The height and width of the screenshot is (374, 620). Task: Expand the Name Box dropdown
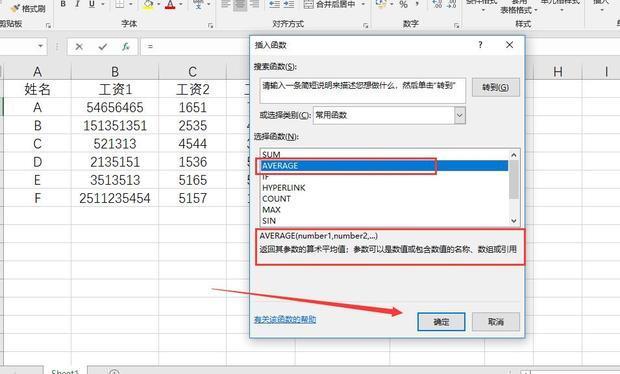[40, 46]
